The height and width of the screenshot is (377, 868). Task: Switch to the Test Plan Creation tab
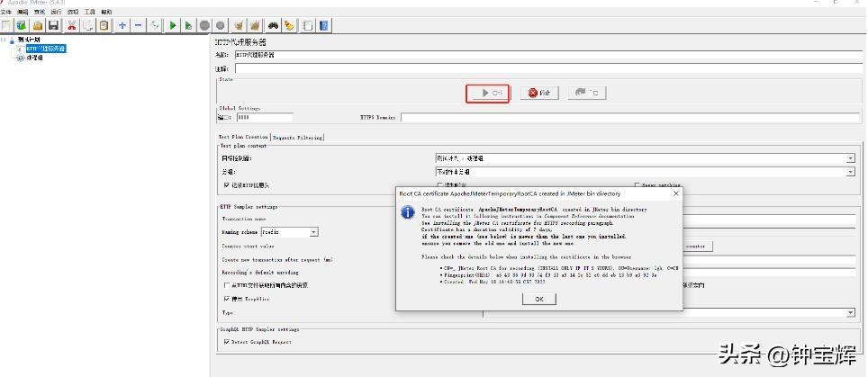(243, 137)
